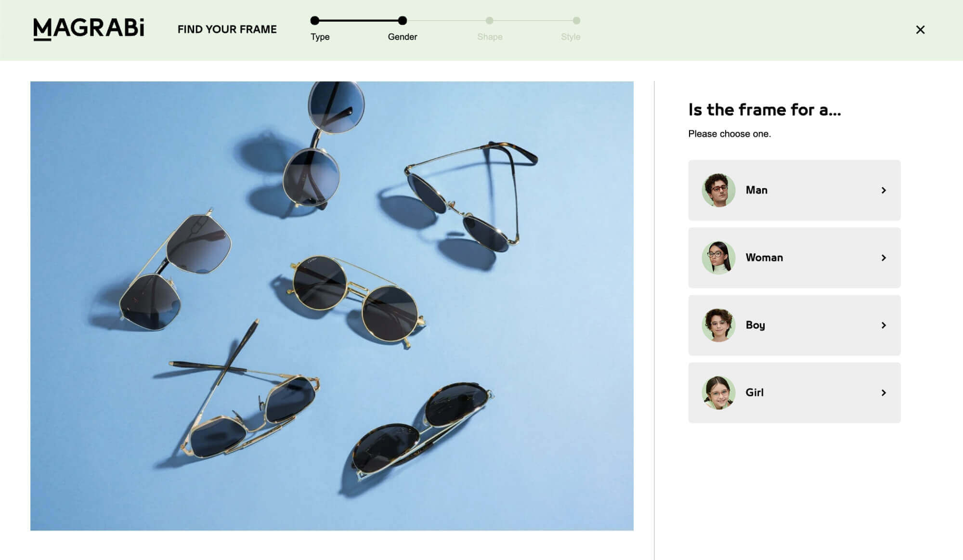Click the Shape step dot on progress bar

point(489,20)
